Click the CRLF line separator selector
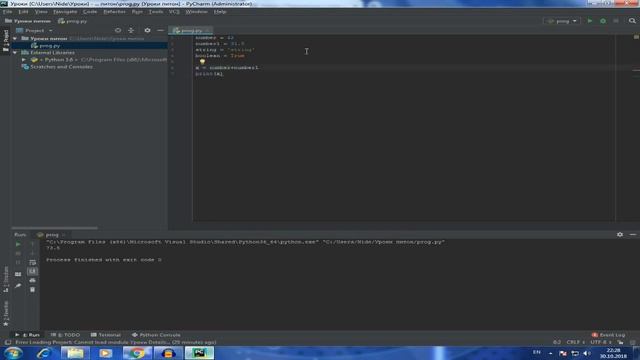 tap(575, 342)
